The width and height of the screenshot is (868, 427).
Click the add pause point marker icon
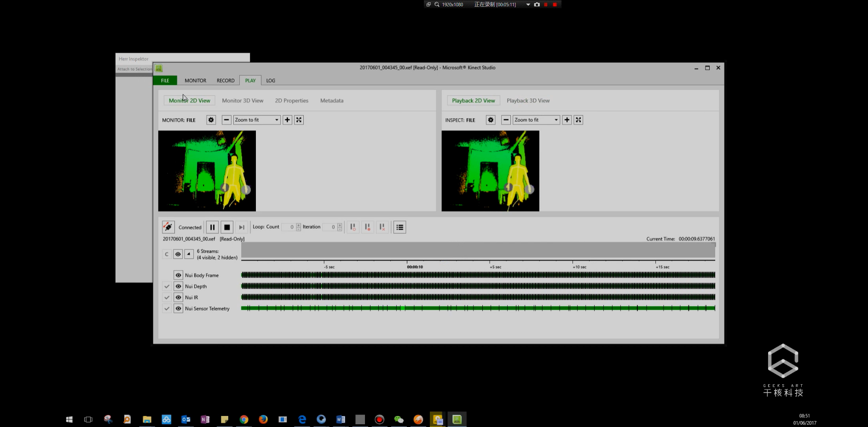(x=353, y=227)
